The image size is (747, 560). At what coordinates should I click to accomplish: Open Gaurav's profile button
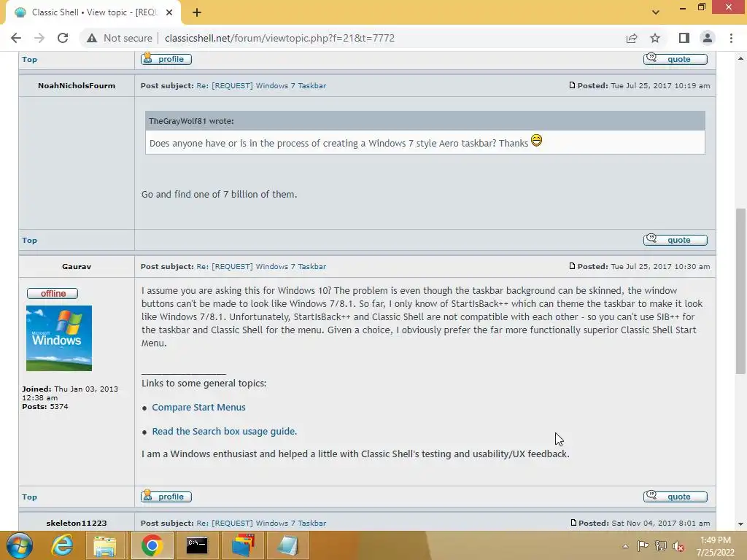166,497
